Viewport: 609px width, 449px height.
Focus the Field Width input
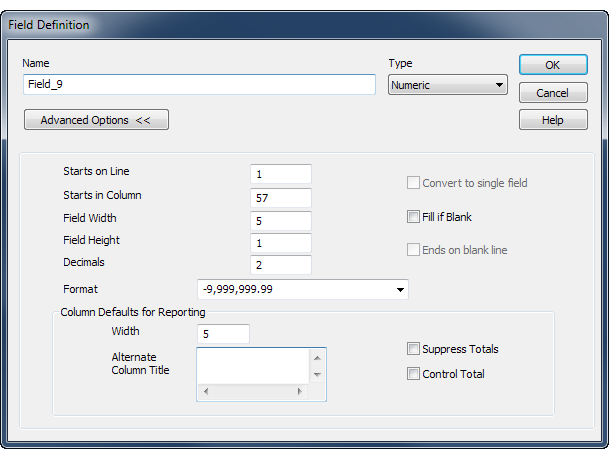click(x=280, y=220)
